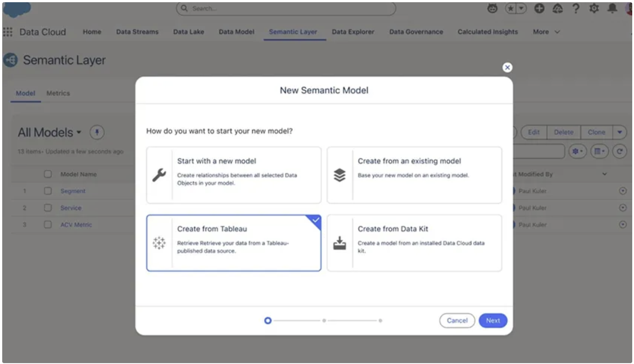The image size is (634, 364).
Task: Switch to the Model sub-tab
Action: point(25,93)
